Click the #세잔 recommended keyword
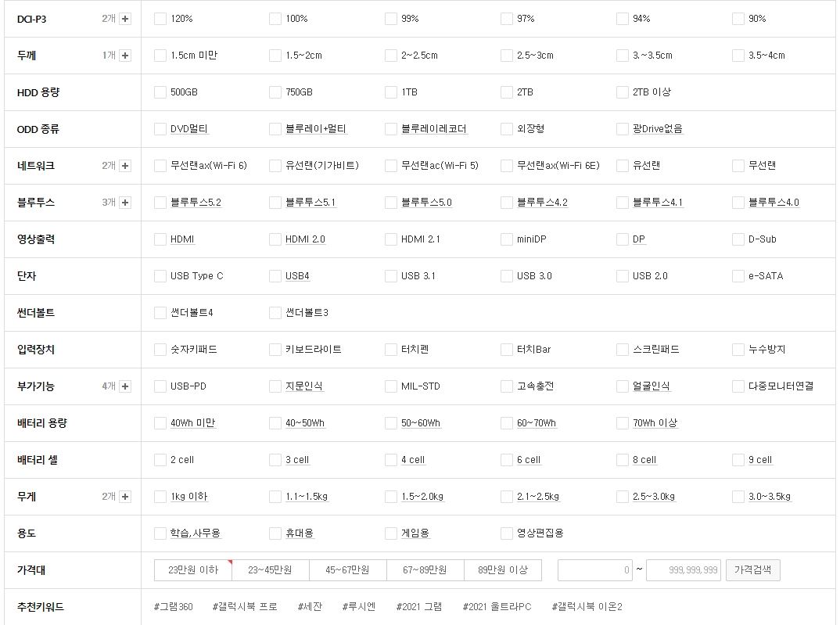The height and width of the screenshot is (625, 840). (311, 607)
